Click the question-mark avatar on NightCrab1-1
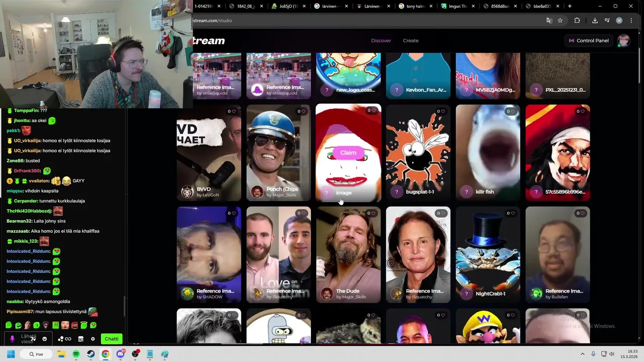Viewport: 644px width, 362px height. point(466,294)
